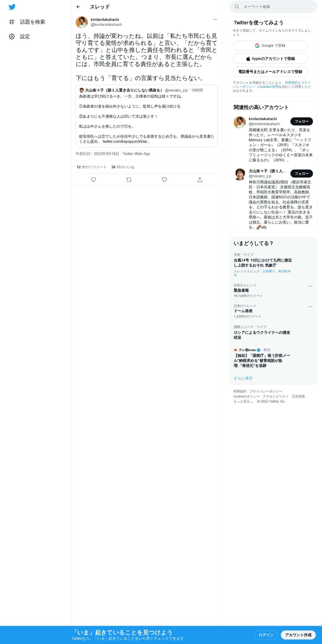Viewport: 322px width, 644px height.
Task: Open the 設定 gear settings item
Action: coord(20,37)
